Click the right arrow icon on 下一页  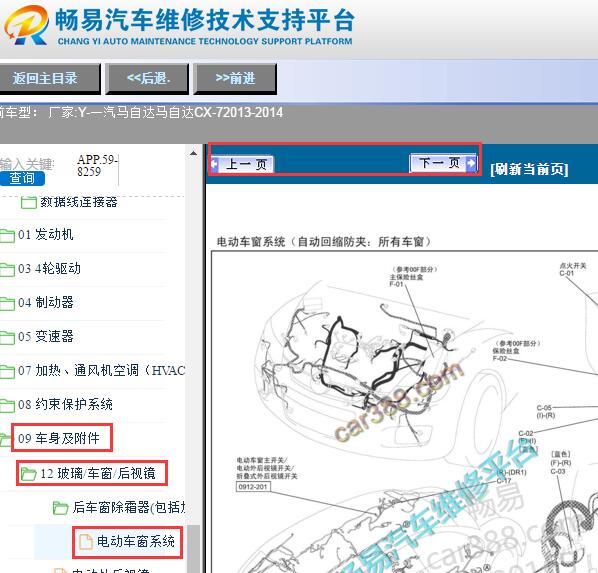[472, 163]
